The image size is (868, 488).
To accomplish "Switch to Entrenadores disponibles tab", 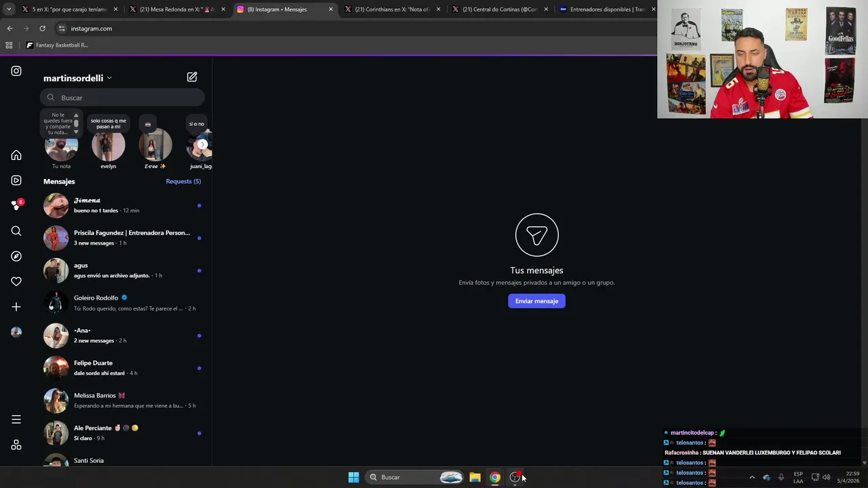I will 607,9.
